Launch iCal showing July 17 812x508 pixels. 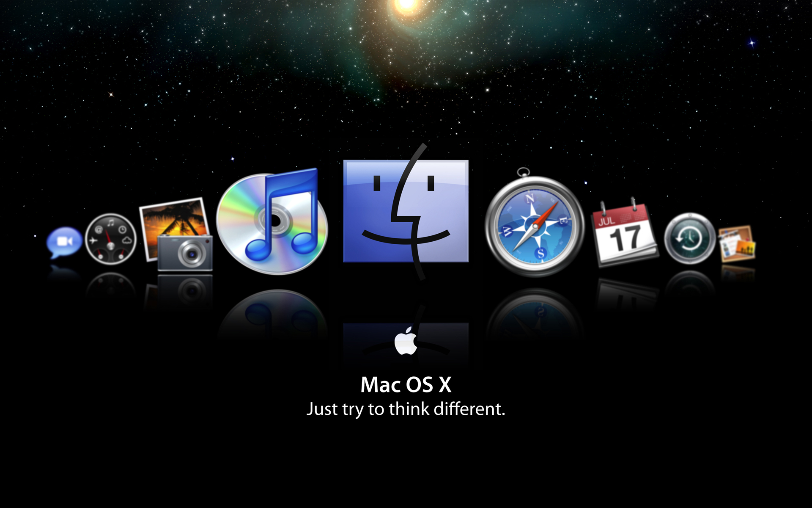coord(626,237)
